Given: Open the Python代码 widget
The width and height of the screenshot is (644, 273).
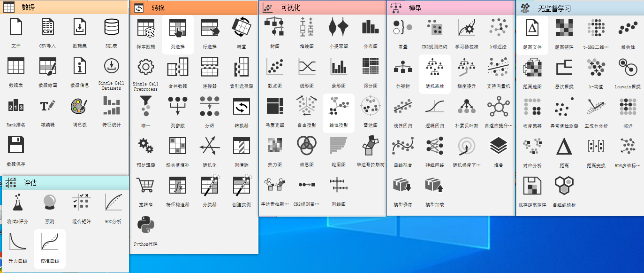Looking at the screenshot, I should coord(146,225).
